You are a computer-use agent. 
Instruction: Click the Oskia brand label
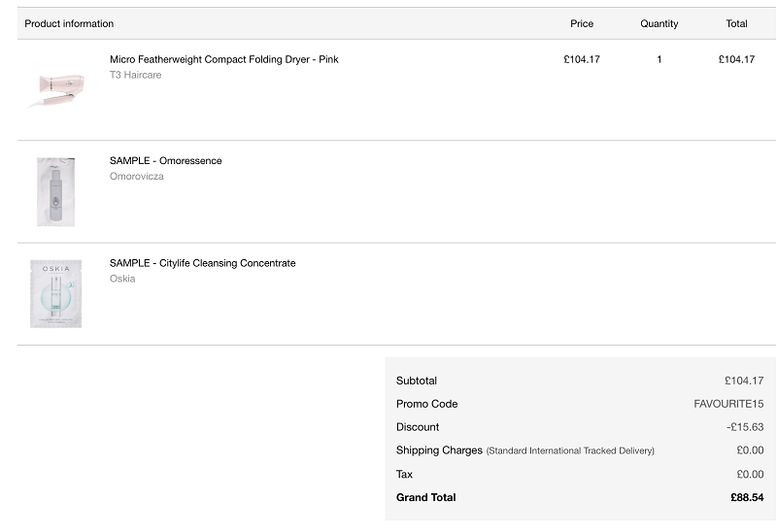pyautogui.click(x=122, y=279)
